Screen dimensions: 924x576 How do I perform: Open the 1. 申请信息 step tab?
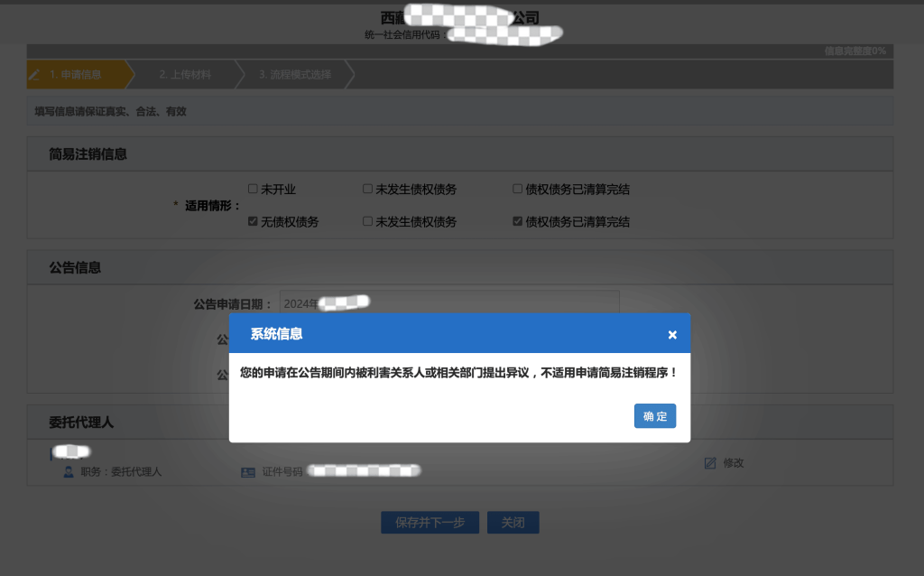tap(76, 75)
